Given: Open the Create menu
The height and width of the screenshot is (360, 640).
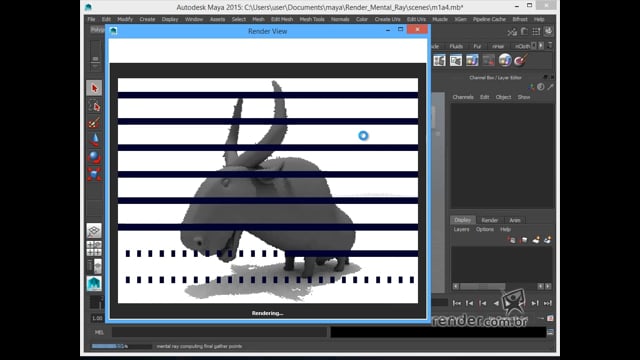Looking at the screenshot, I should tap(147, 19).
